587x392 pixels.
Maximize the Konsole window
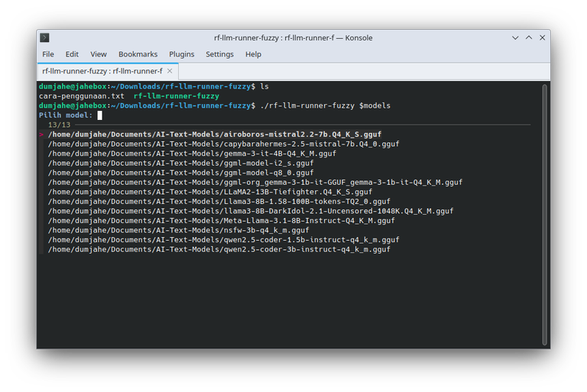tap(527, 37)
